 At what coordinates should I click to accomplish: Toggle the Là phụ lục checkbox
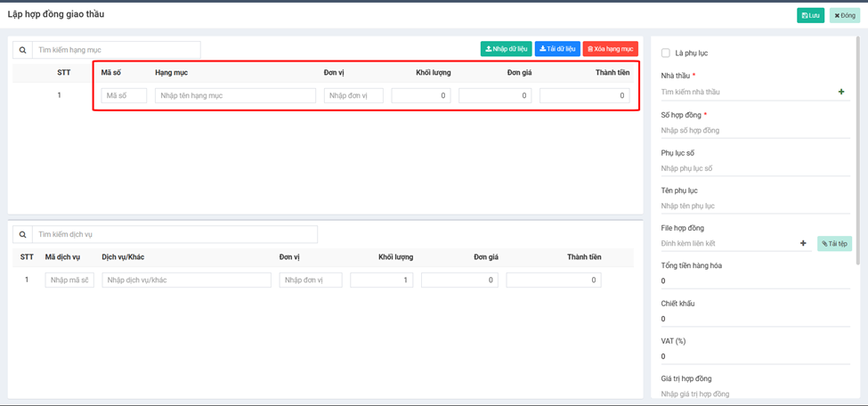tap(666, 53)
